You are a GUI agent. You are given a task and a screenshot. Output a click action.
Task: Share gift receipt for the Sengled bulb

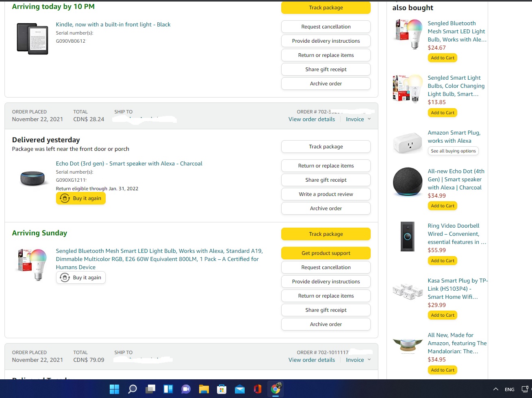point(326,310)
